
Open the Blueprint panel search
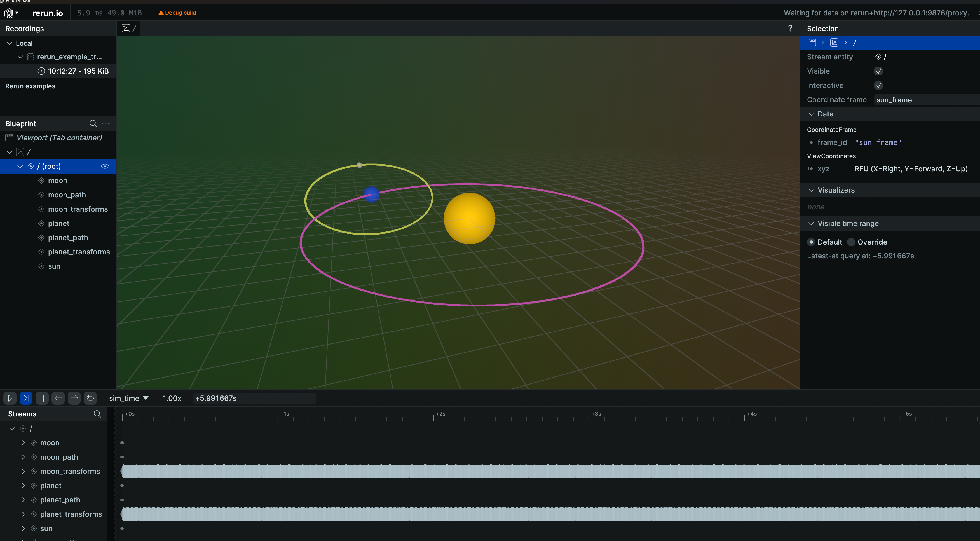92,123
